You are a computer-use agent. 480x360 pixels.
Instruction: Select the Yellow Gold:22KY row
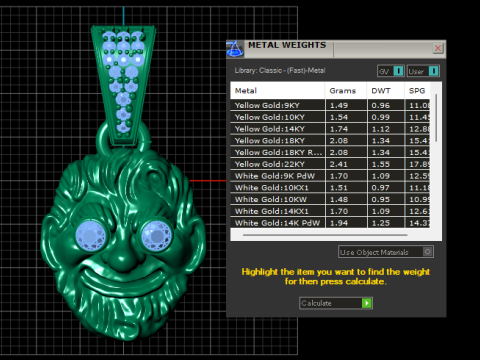coord(330,164)
